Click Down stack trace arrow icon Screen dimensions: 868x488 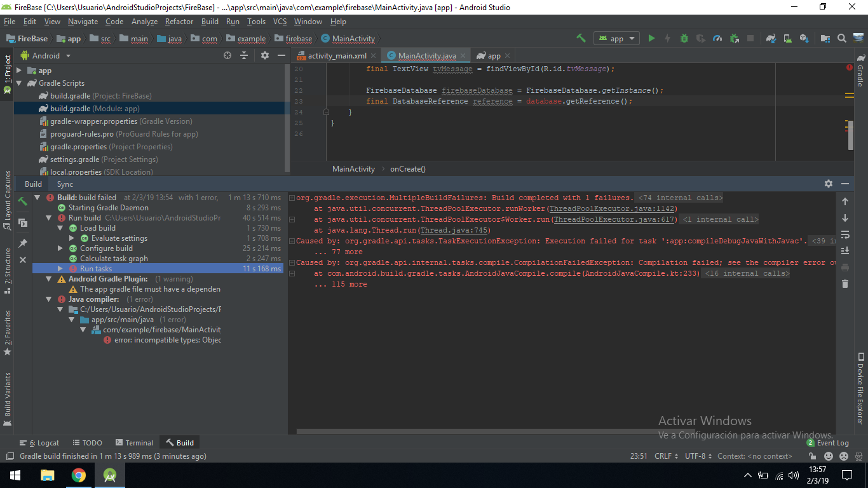pos(844,218)
